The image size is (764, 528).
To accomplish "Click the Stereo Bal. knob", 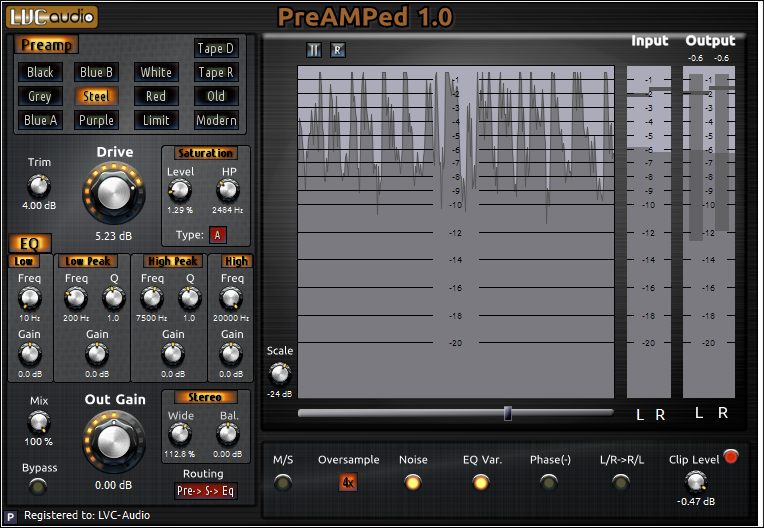I will 228,434.
